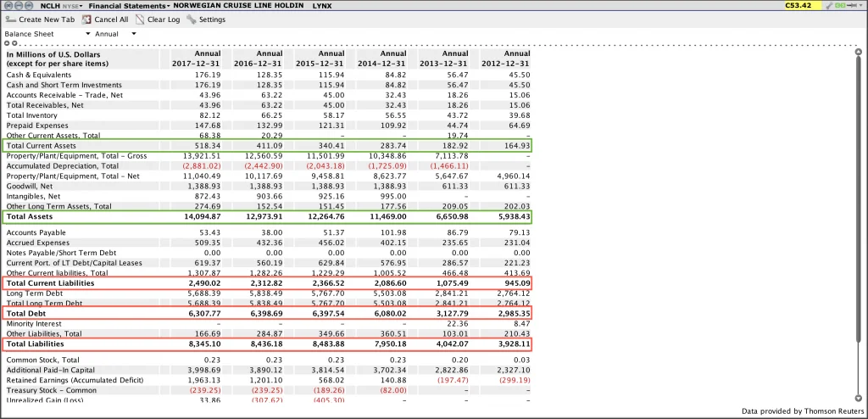Click the Goodwill, Net row label

click(30, 187)
